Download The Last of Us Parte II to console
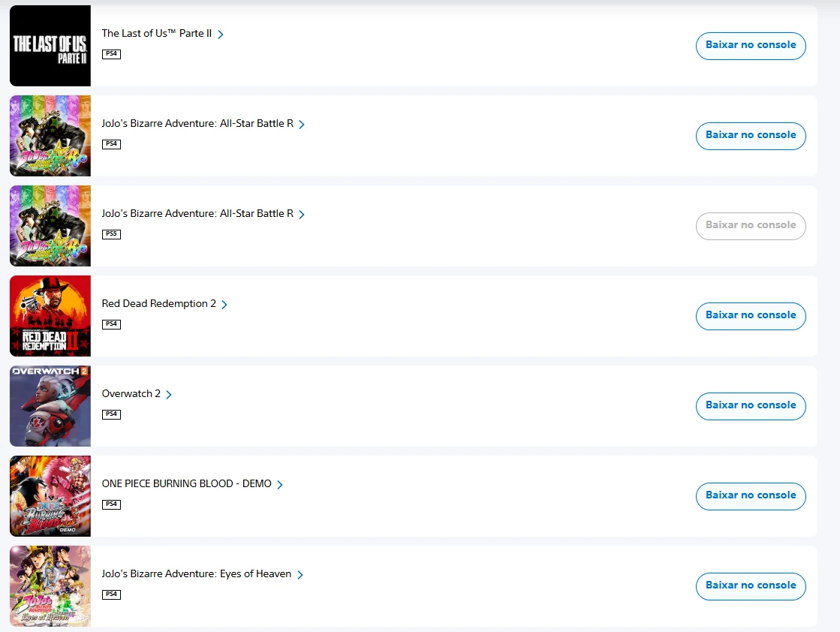840x632 pixels. point(751,46)
